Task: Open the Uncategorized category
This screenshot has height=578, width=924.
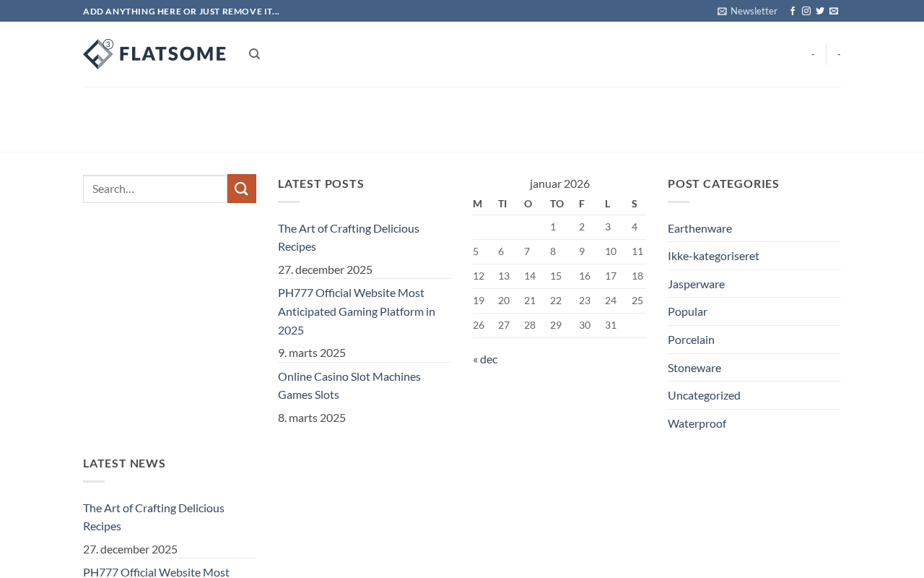Action: pyautogui.click(x=704, y=395)
